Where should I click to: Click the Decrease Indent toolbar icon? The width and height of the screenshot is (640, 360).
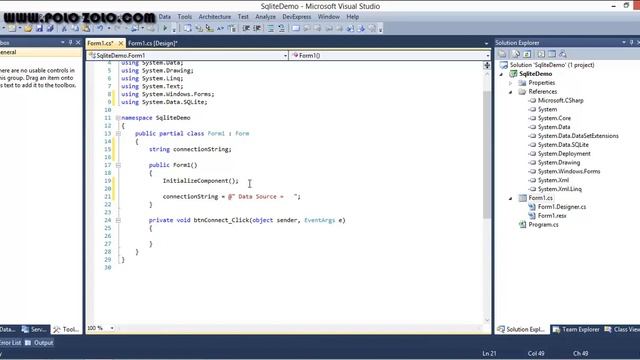point(246,29)
